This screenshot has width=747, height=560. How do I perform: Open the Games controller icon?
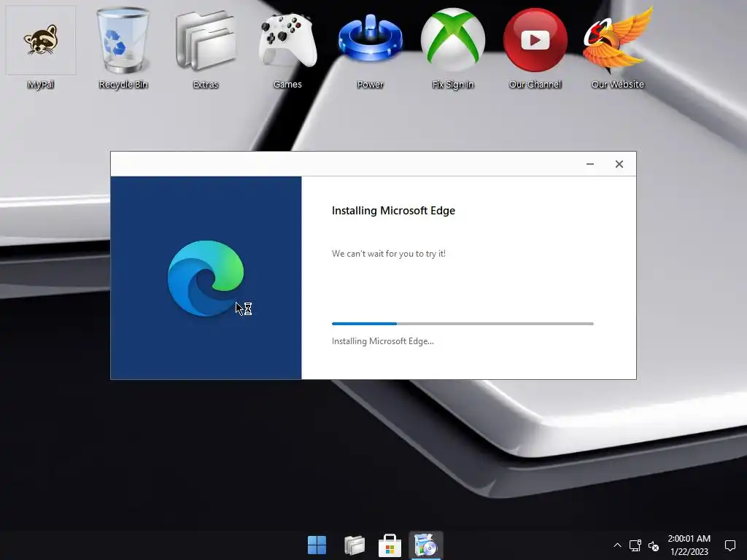pos(287,47)
